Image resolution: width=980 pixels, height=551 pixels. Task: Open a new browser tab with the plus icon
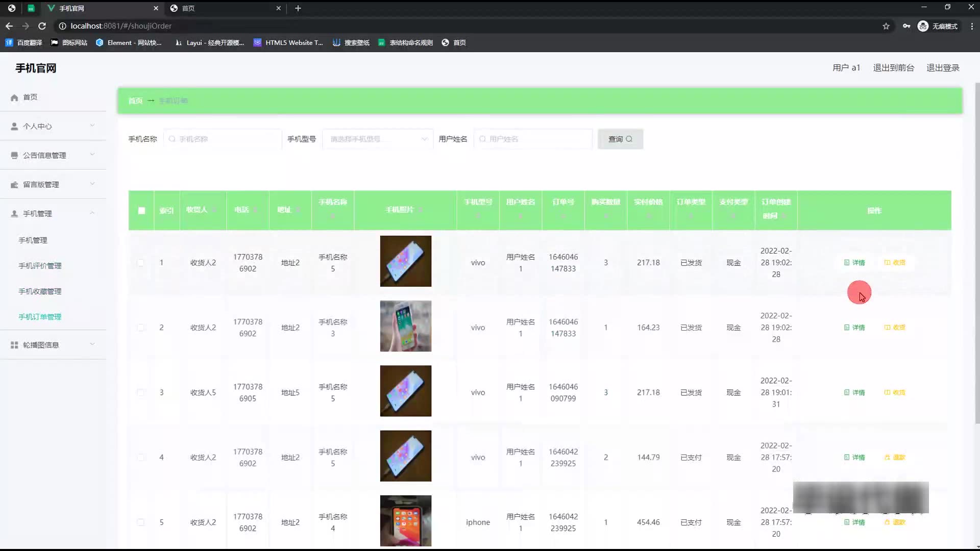298,8
